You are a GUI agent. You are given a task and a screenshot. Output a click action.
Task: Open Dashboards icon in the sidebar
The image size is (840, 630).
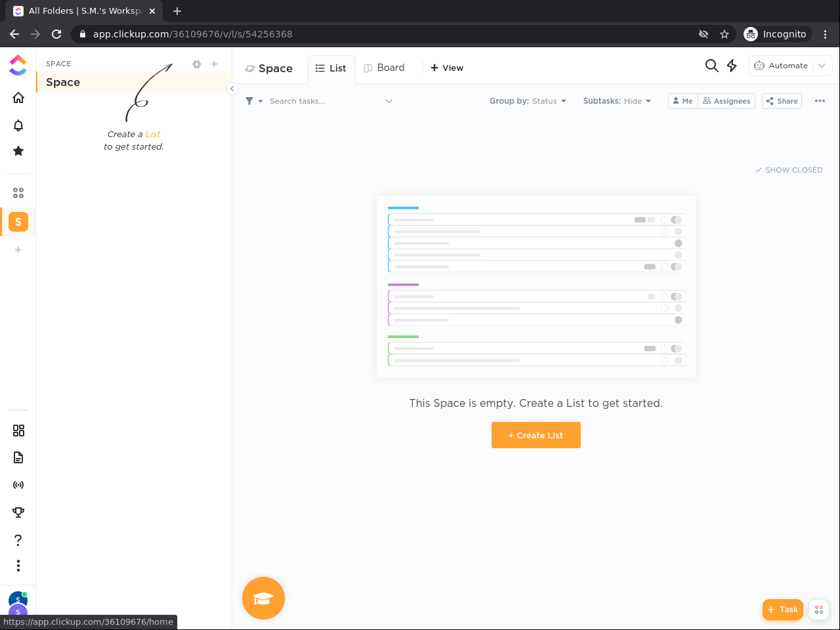click(x=18, y=430)
